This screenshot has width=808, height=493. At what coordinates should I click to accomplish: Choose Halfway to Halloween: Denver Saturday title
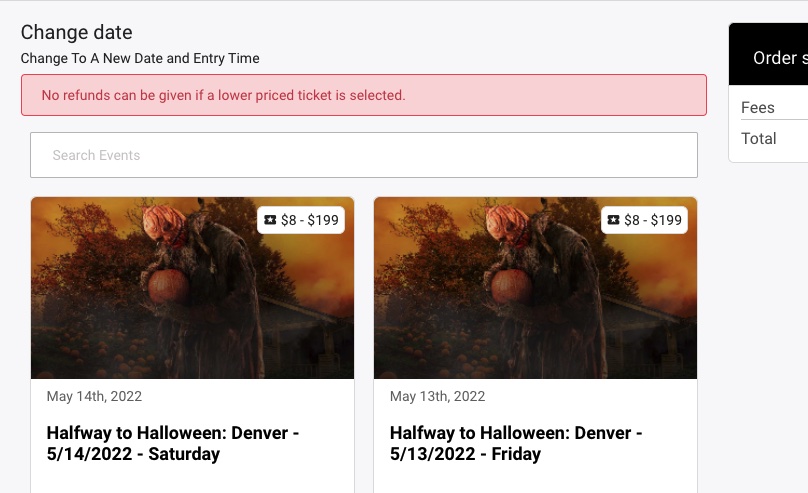[x=173, y=443]
